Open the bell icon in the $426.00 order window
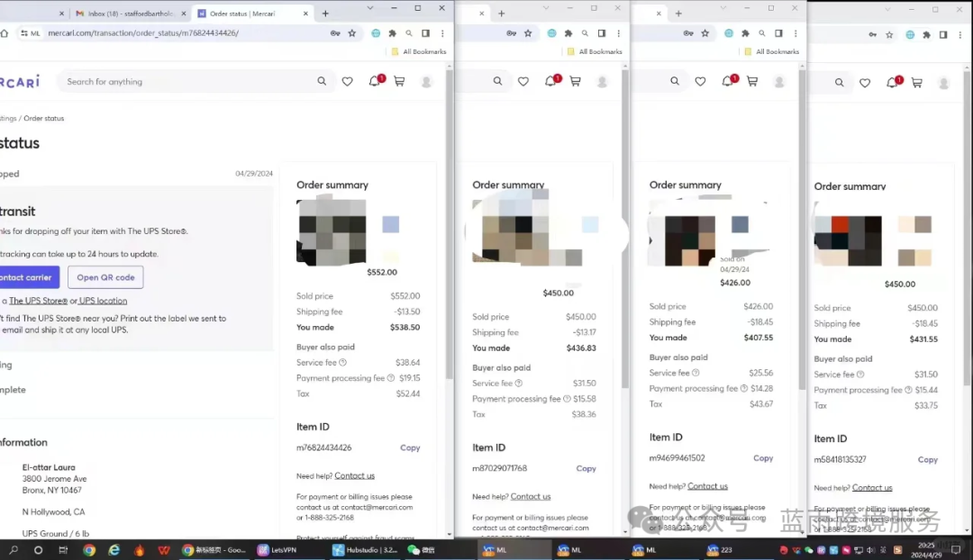Viewport: 973px width, 560px height. 728,81
